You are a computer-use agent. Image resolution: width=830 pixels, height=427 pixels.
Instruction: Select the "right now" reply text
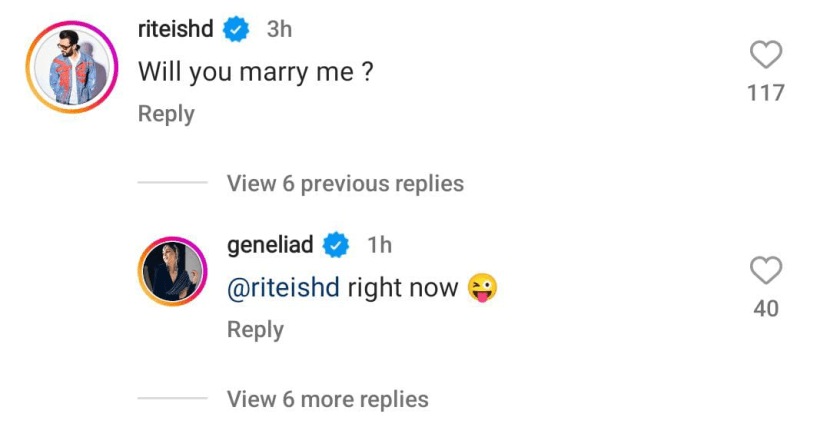point(403,288)
